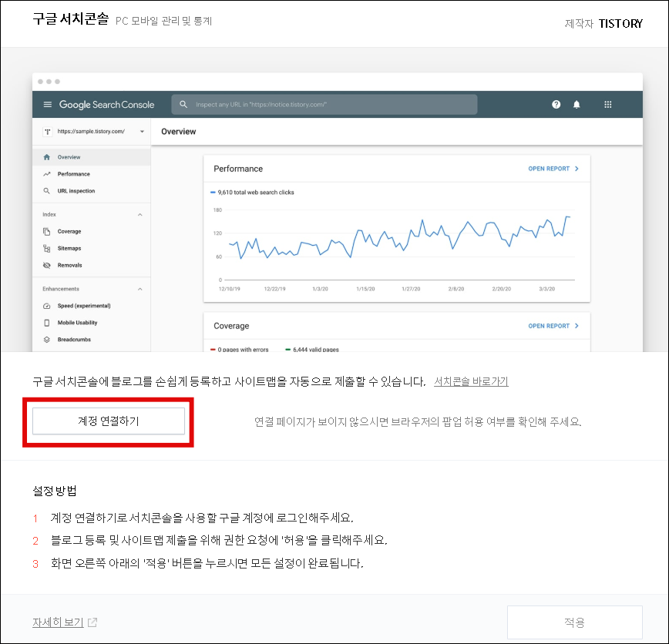Image resolution: width=669 pixels, height=644 pixels.
Task: Click the Removals crossed-eye icon
Action: tap(46, 265)
